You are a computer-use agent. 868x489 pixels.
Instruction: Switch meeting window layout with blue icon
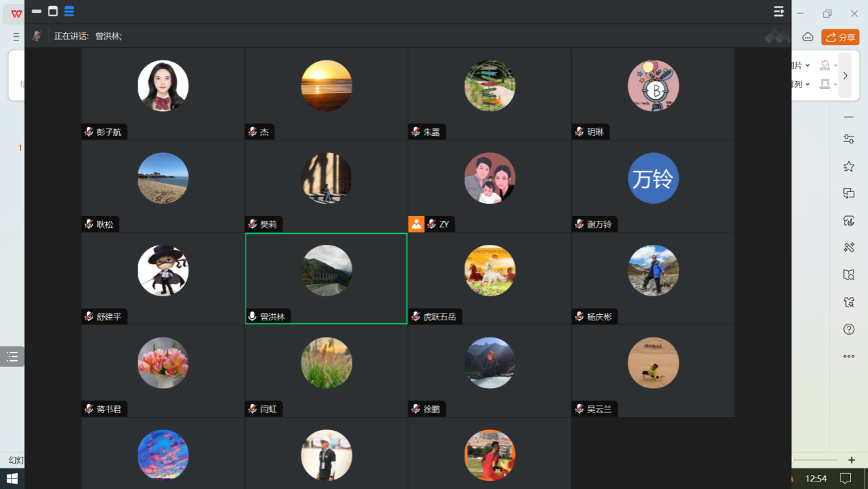point(69,12)
